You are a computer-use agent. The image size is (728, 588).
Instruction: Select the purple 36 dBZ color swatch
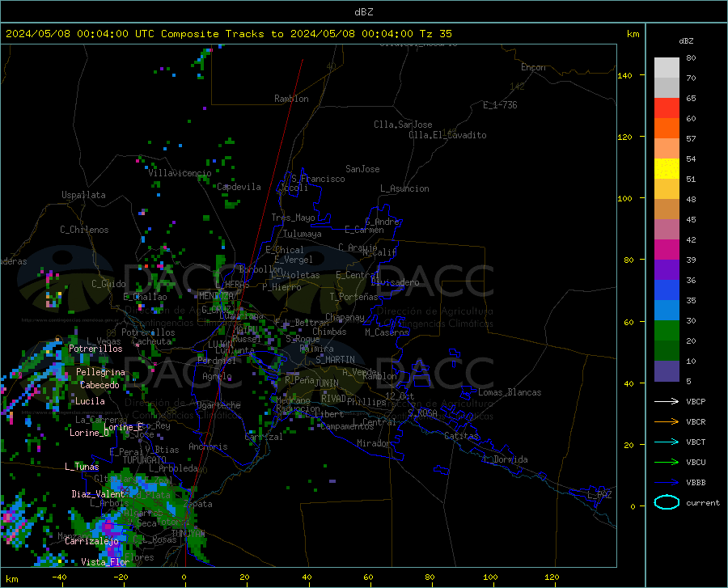667,270
